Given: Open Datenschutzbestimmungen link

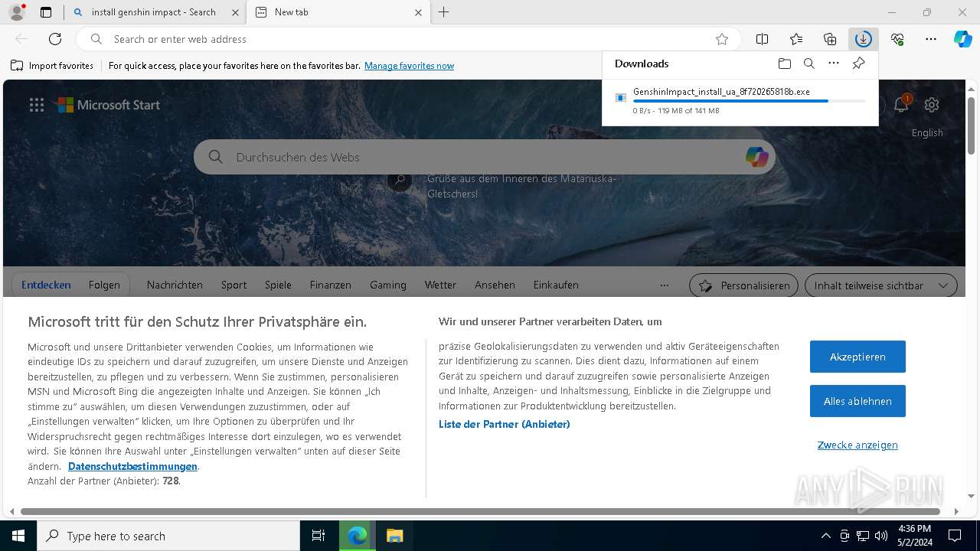Looking at the screenshot, I should [x=132, y=466].
